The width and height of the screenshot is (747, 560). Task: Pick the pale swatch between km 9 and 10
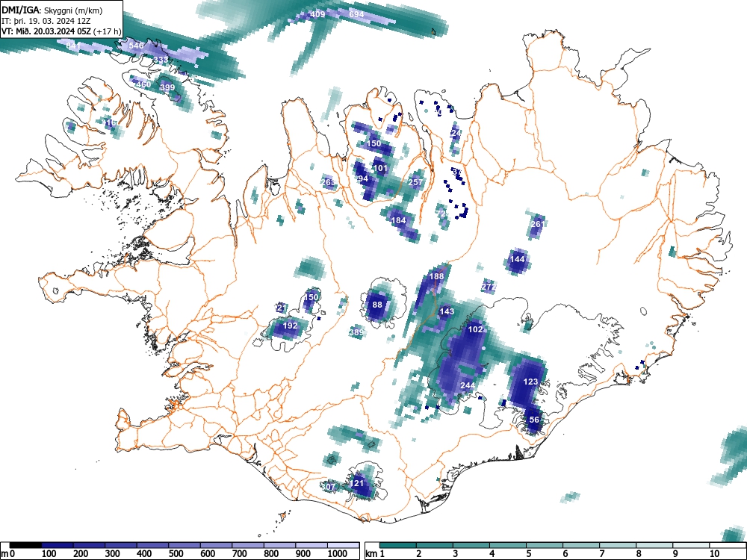pos(691,544)
